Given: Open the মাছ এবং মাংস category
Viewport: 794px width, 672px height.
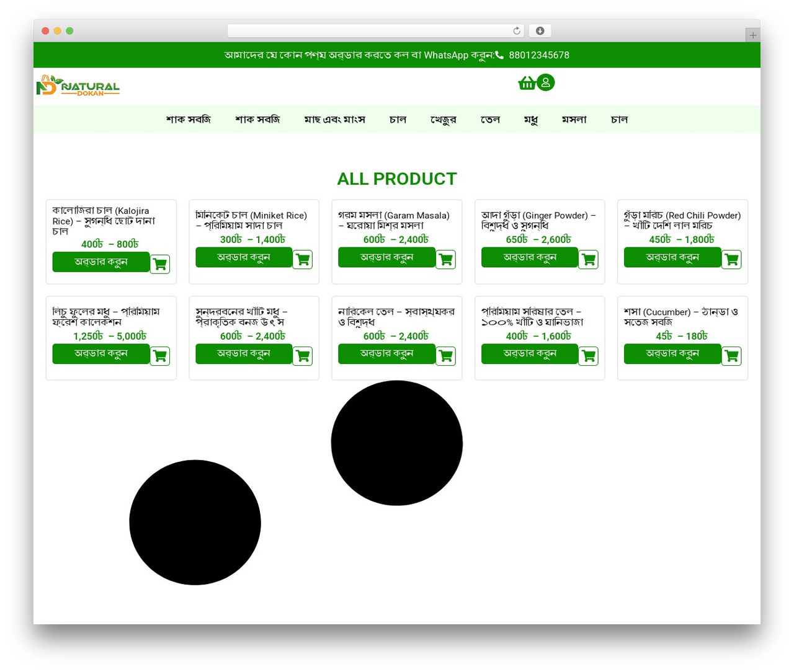Looking at the screenshot, I should pyautogui.click(x=335, y=120).
